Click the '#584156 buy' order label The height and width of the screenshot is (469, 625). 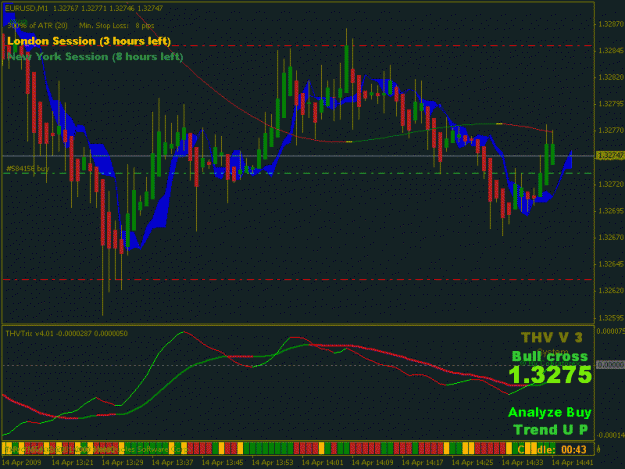pos(28,169)
